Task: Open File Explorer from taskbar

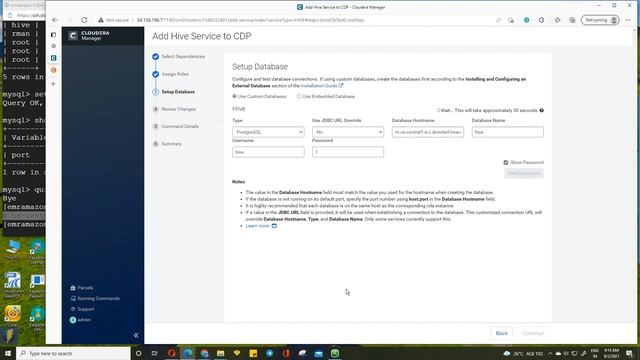Action: pos(220,353)
